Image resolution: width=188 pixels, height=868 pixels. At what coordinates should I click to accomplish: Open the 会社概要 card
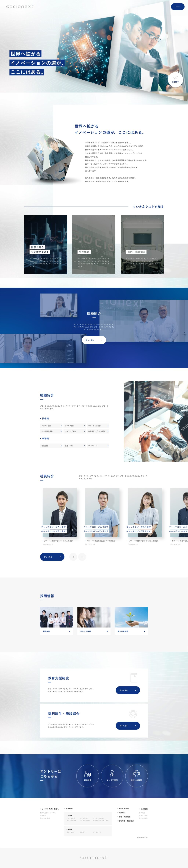93,244
